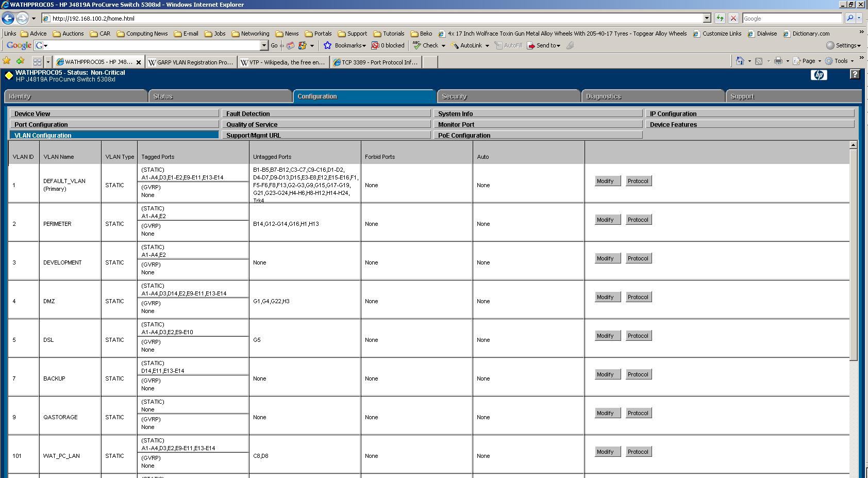Expand the print options arrow
Viewport: 868px width, 478px height.
788,61
